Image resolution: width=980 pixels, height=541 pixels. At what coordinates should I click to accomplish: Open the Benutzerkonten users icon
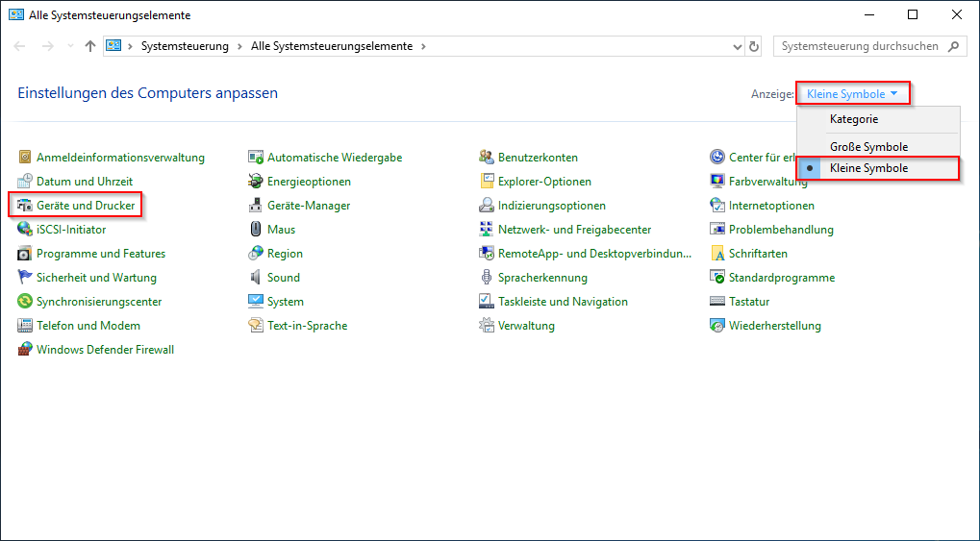point(487,158)
